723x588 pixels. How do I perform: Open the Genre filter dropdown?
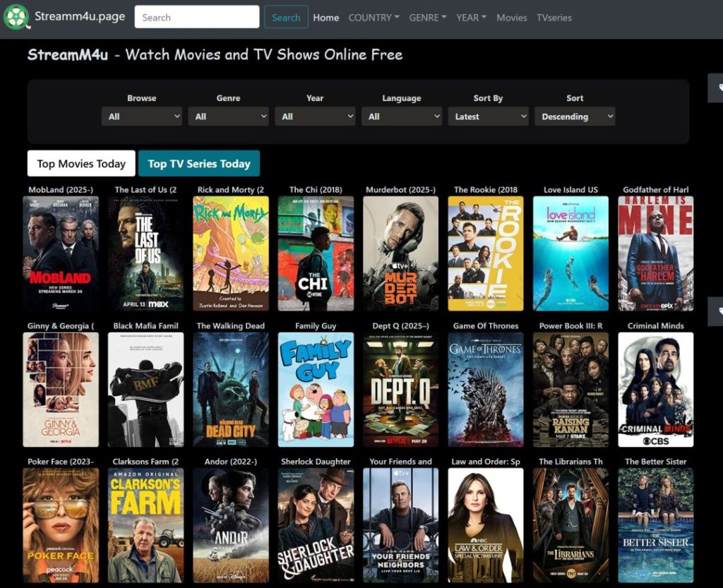pos(228,116)
